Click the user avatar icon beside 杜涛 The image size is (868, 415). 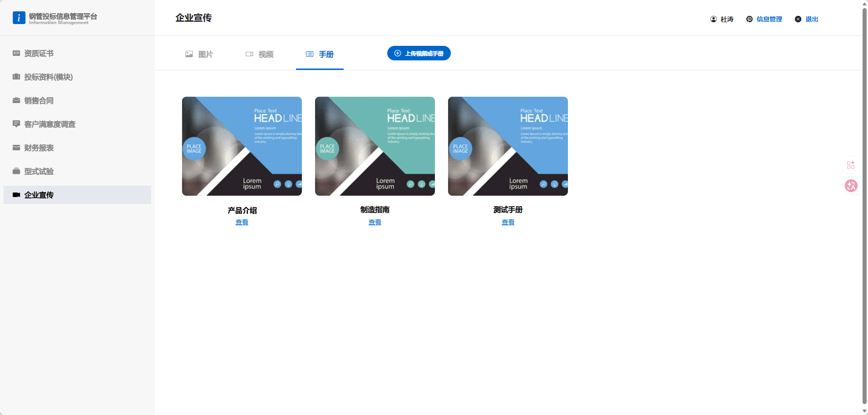(x=714, y=19)
